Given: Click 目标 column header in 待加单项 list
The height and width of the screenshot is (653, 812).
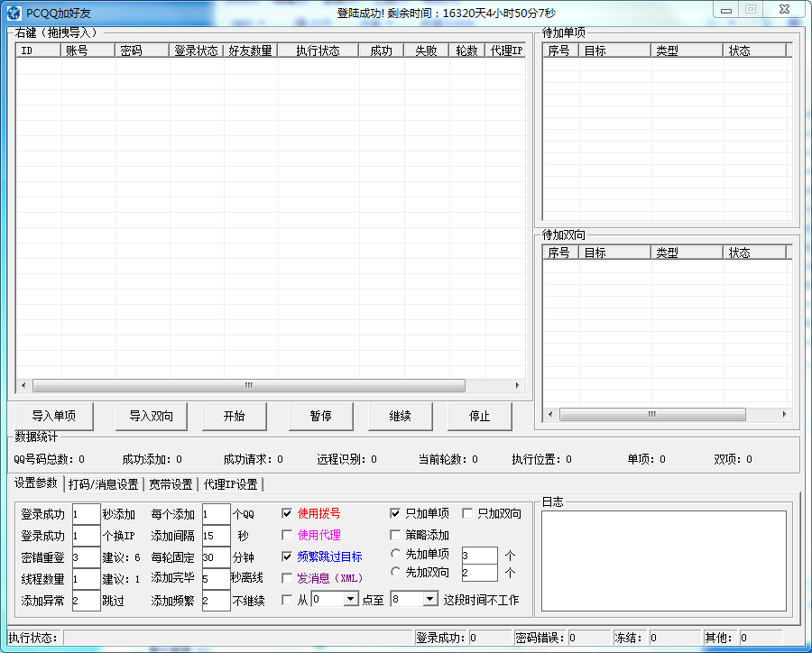Looking at the screenshot, I should point(614,51).
